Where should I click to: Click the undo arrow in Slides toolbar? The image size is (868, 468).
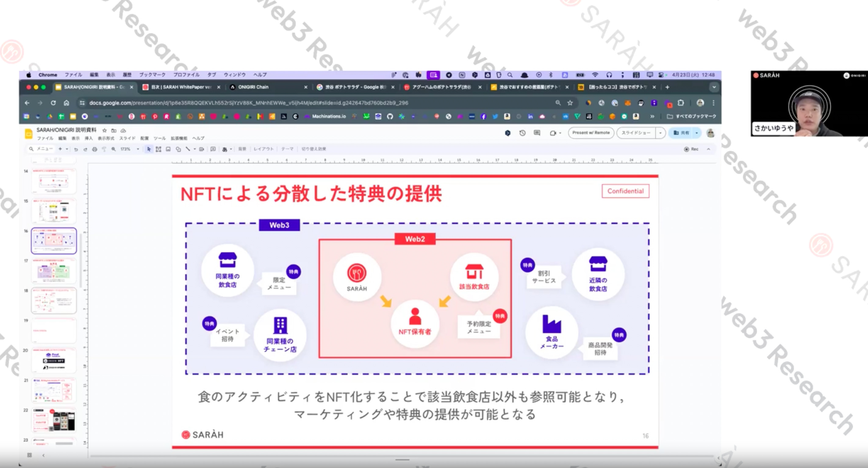(x=76, y=149)
